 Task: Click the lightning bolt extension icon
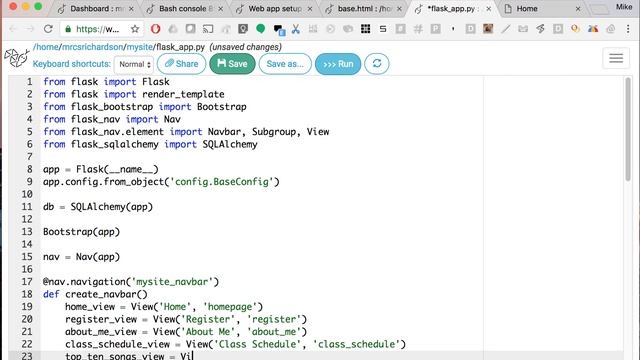coord(540,29)
